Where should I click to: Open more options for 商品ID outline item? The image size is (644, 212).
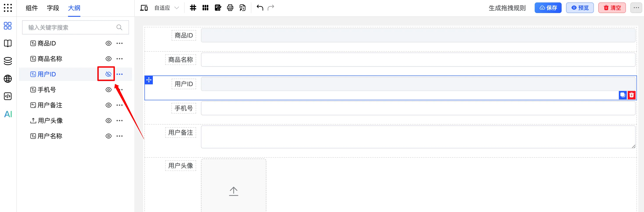pos(119,44)
